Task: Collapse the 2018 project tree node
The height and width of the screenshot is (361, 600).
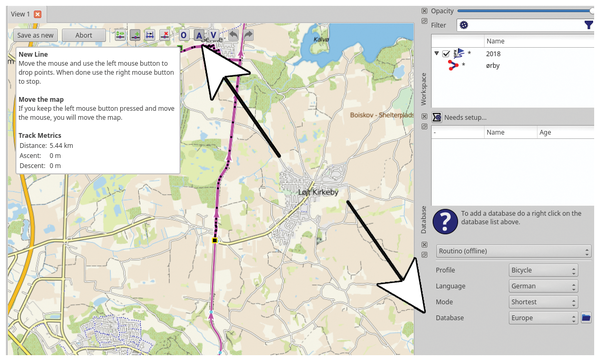Action: click(x=437, y=54)
